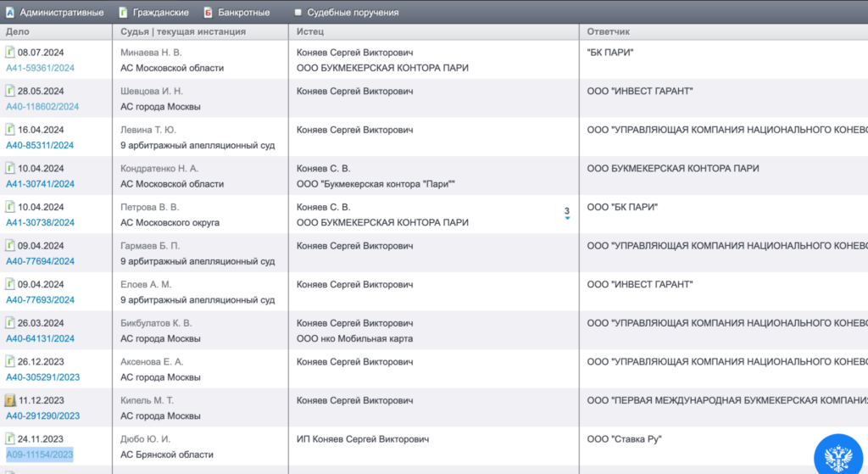Select judge name Минаева Н. В.
868x474 pixels.
(x=151, y=53)
